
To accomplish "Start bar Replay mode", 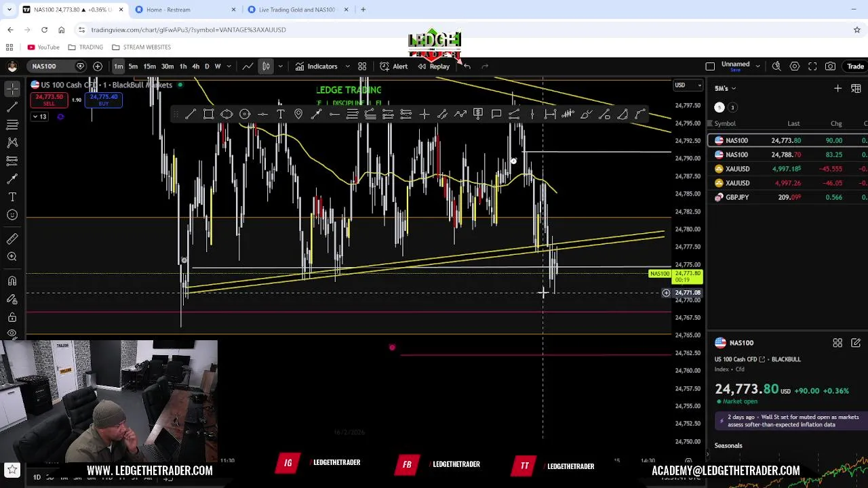I will pos(433,66).
